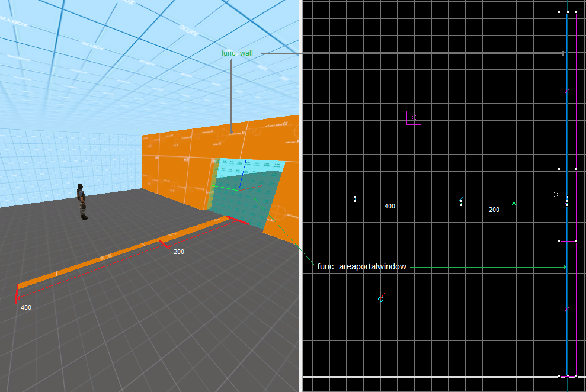Click the 200 label in the 3D view

pyautogui.click(x=178, y=252)
